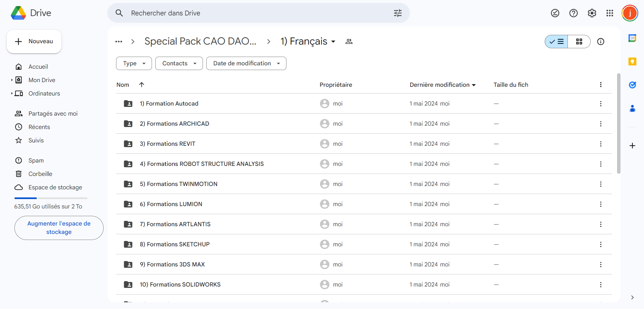Focus the Rechercher dans Drive search field

click(258, 13)
